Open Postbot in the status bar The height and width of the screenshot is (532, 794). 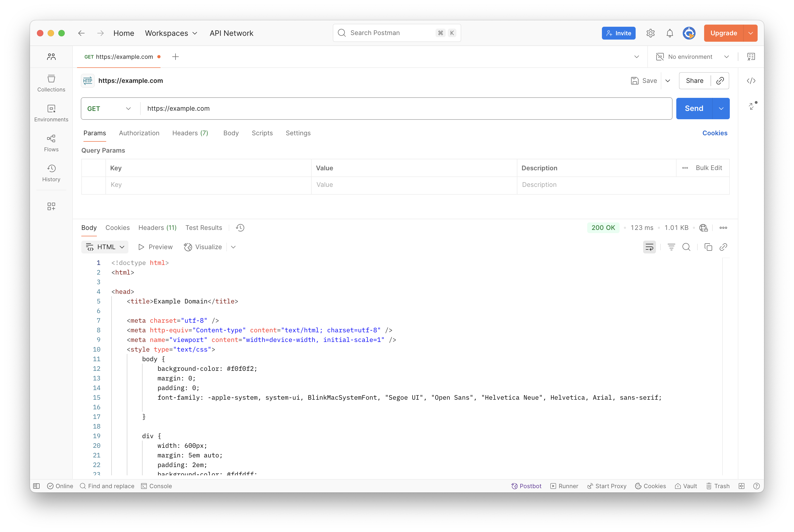click(526, 486)
